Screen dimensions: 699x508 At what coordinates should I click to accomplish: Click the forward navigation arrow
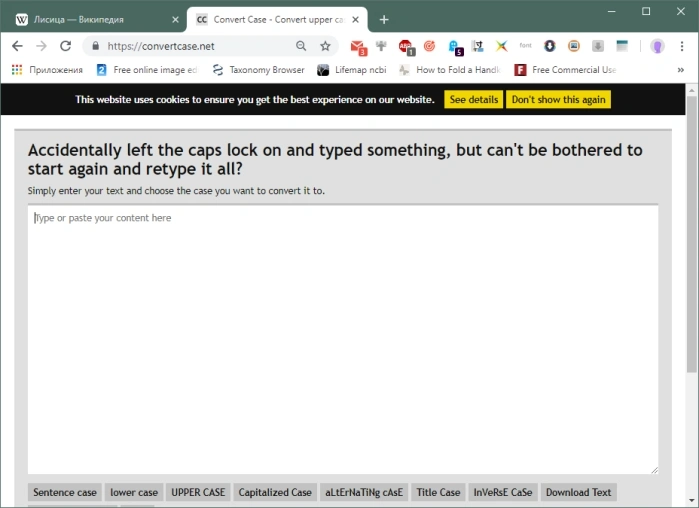point(41,46)
